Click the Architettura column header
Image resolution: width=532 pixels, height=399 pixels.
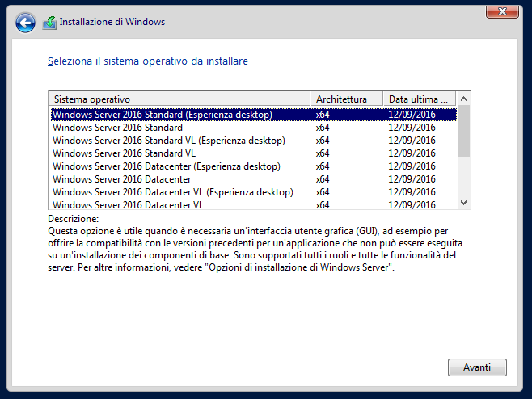pyautogui.click(x=347, y=99)
